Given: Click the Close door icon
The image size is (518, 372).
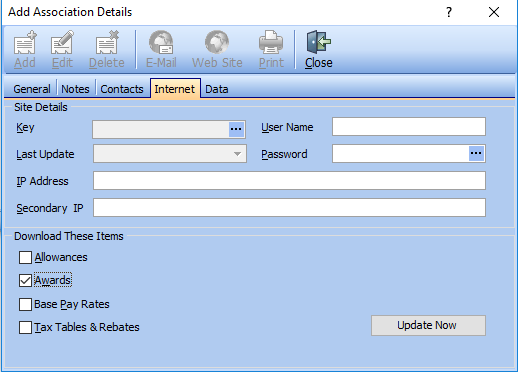Looking at the screenshot, I should click(x=319, y=42).
